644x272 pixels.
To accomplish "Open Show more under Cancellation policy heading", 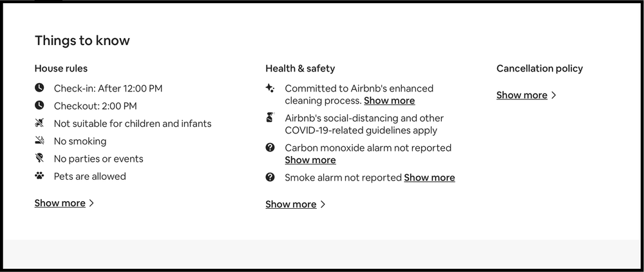I will pyautogui.click(x=522, y=95).
